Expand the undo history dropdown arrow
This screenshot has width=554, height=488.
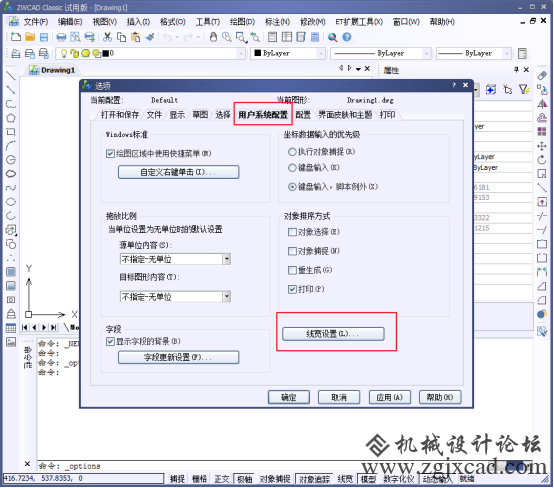(177, 37)
